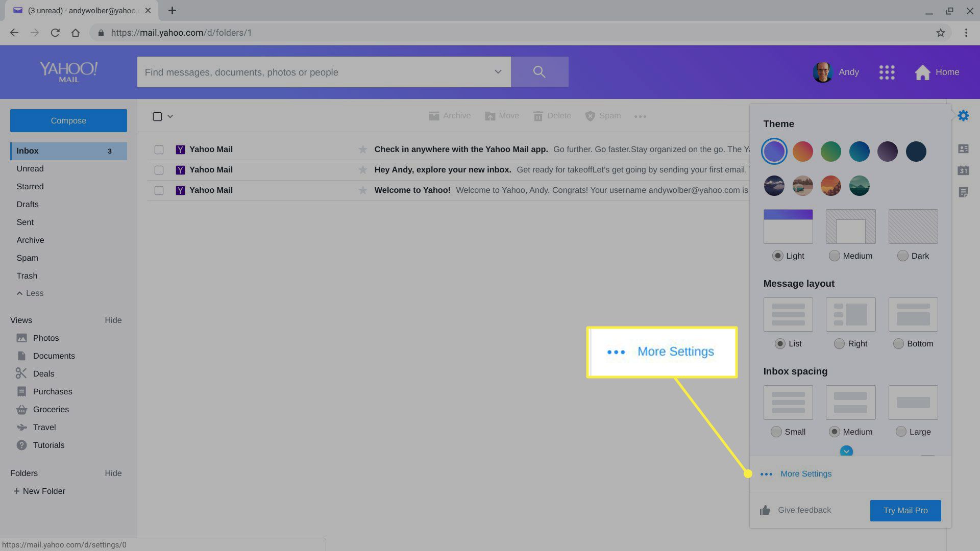Select the Large inbox spacing option
Image resolution: width=980 pixels, height=551 pixels.
click(x=901, y=431)
